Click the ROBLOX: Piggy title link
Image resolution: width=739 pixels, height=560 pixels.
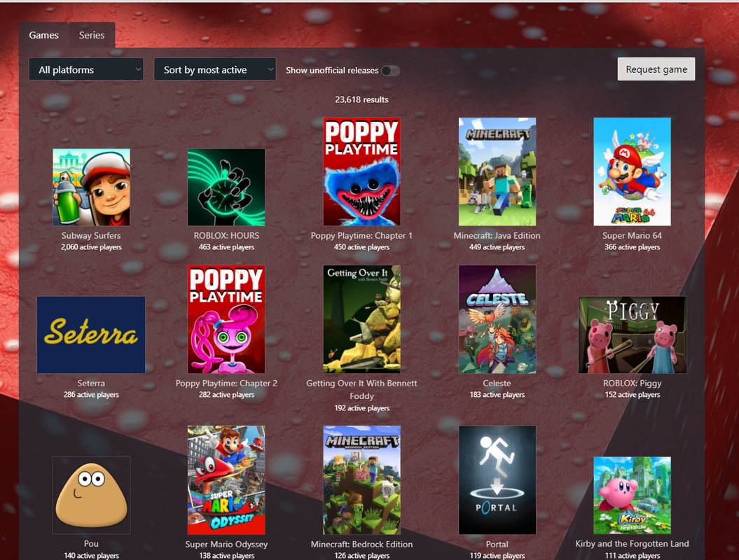pos(632,384)
